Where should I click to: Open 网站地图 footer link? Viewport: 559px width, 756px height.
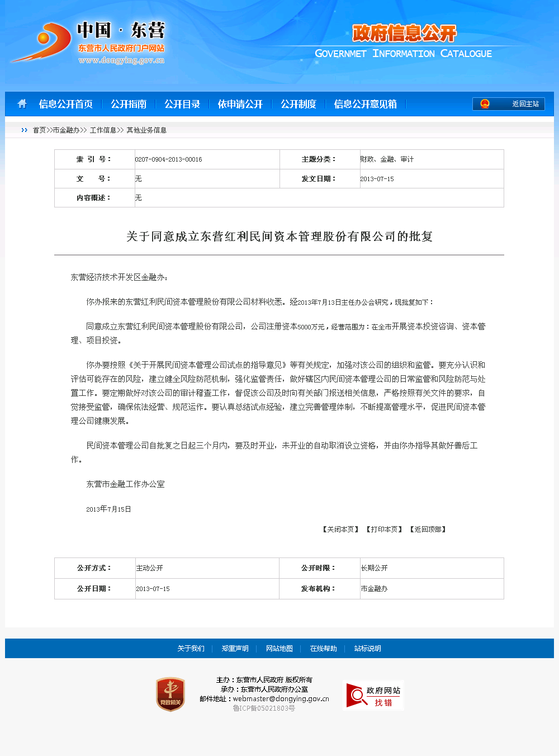coord(279,649)
